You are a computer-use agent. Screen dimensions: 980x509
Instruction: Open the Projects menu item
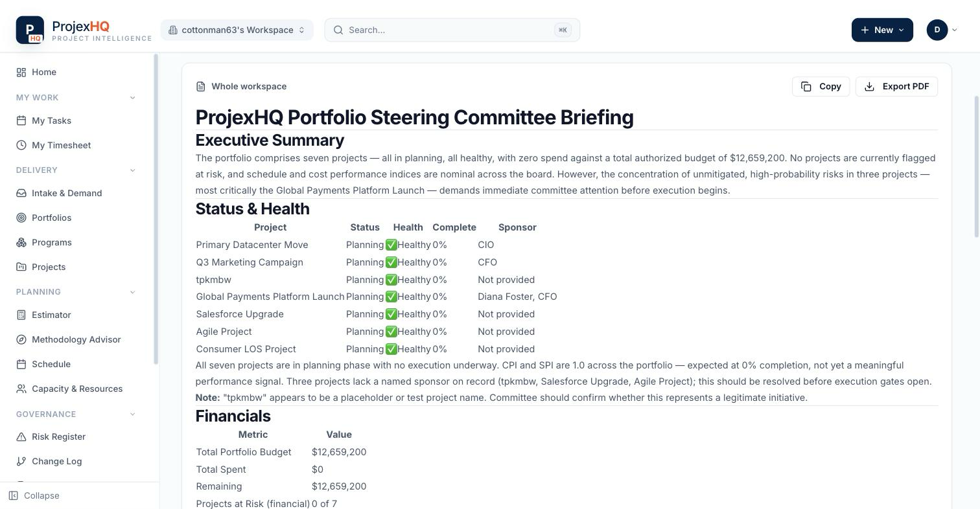coord(49,267)
